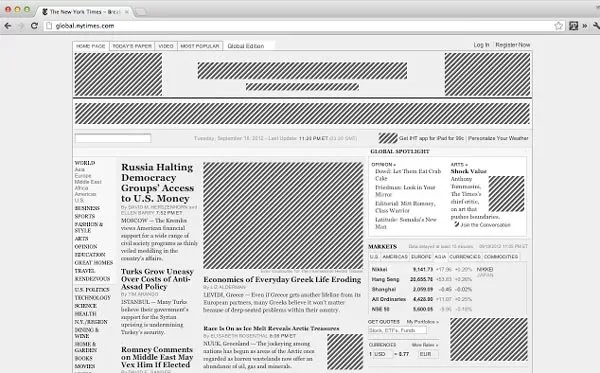600x373 pixels.
Task: Click the page icon in address bar
Action: click(x=49, y=26)
